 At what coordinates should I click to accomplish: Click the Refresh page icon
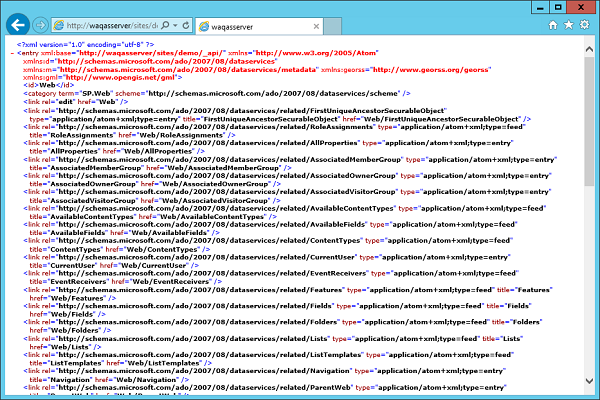[186, 25]
